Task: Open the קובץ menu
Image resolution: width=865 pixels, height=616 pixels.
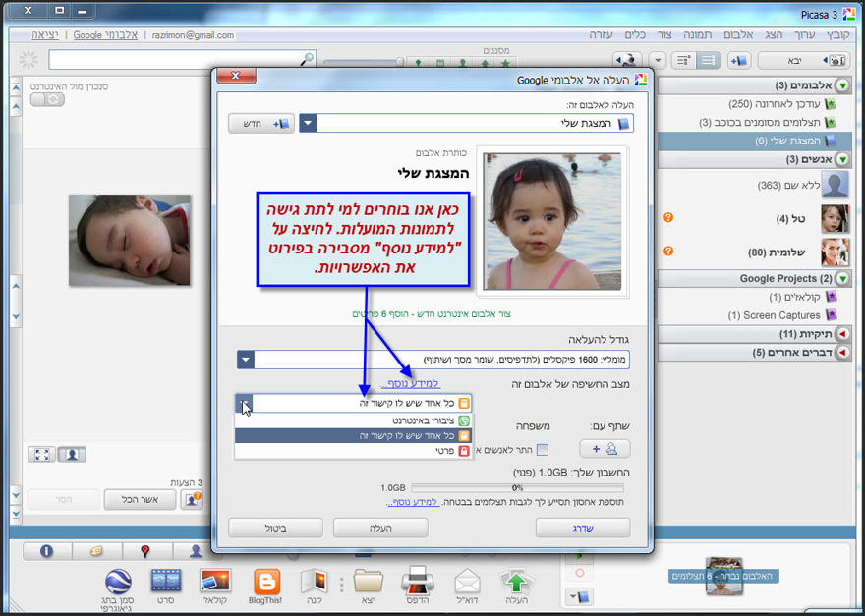Action: (x=838, y=34)
